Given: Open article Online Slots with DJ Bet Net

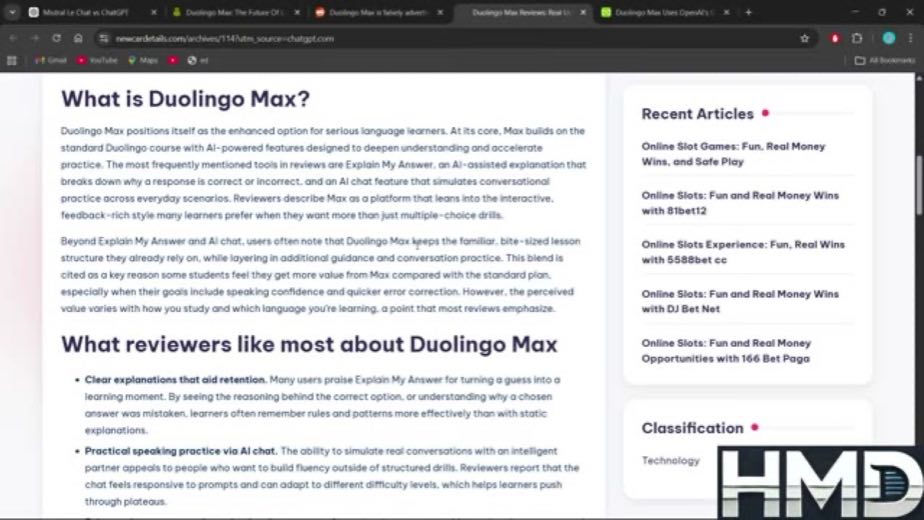Looking at the screenshot, I should point(740,301).
